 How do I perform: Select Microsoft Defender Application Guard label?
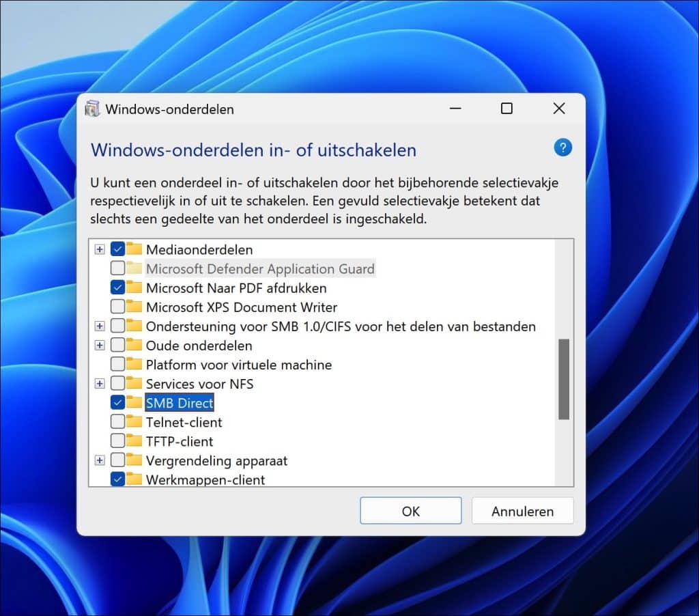[x=260, y=268]
